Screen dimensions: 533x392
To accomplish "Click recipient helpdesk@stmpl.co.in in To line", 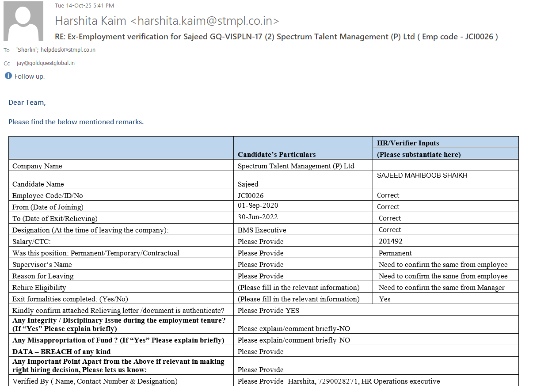I will point(68,50).
